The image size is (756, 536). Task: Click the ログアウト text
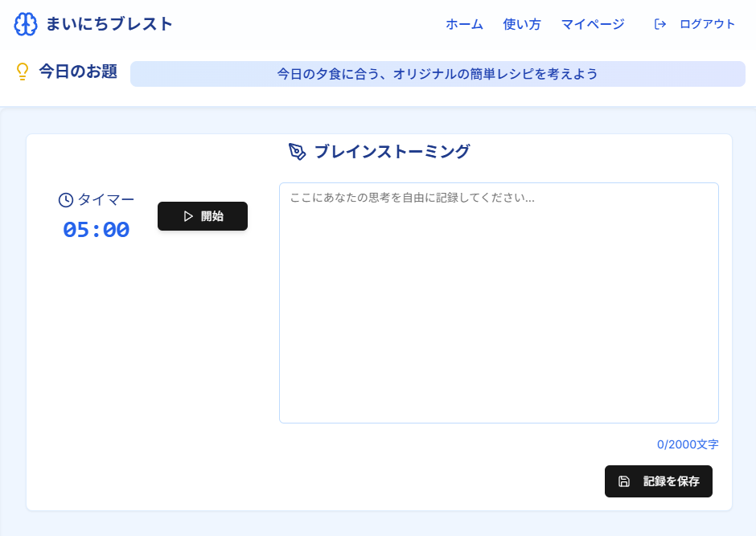[x=707, y=24]
